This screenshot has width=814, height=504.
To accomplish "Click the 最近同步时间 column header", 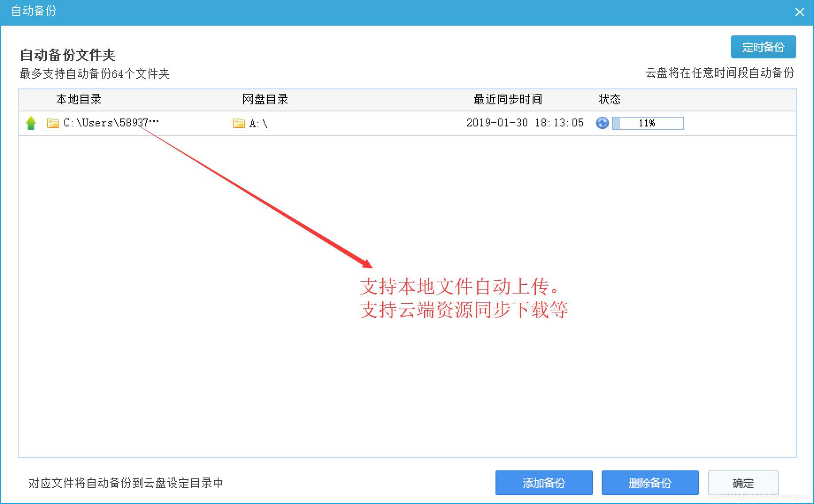I will pos(508,99).
